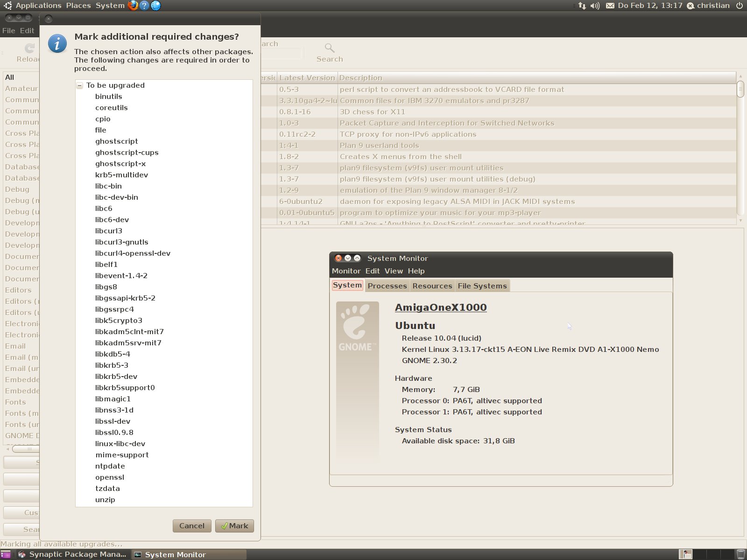Switch to the Resources tab
The width and height of the screenshot is (747, 560).
coord(432,286)
